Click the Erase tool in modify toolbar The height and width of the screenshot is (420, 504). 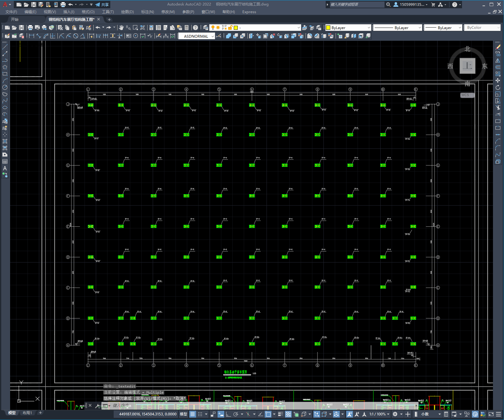pyautogui.click(x=498, y=47)
